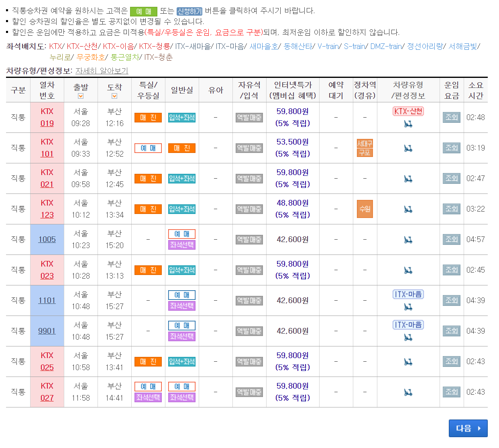Image resolution: width=499 pixels, height=448 pixels.
Task: Open car layout icon for KTX 123
Action: point(408,209)
